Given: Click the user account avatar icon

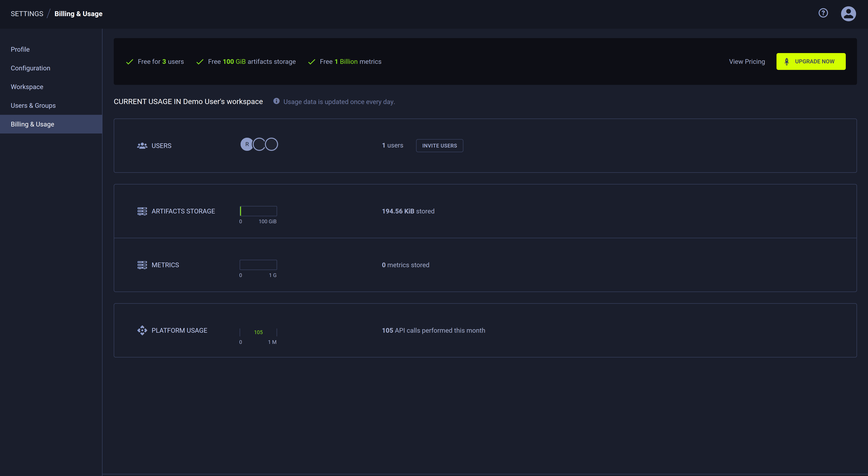Looking at the screenshot, I should point(848,13).
